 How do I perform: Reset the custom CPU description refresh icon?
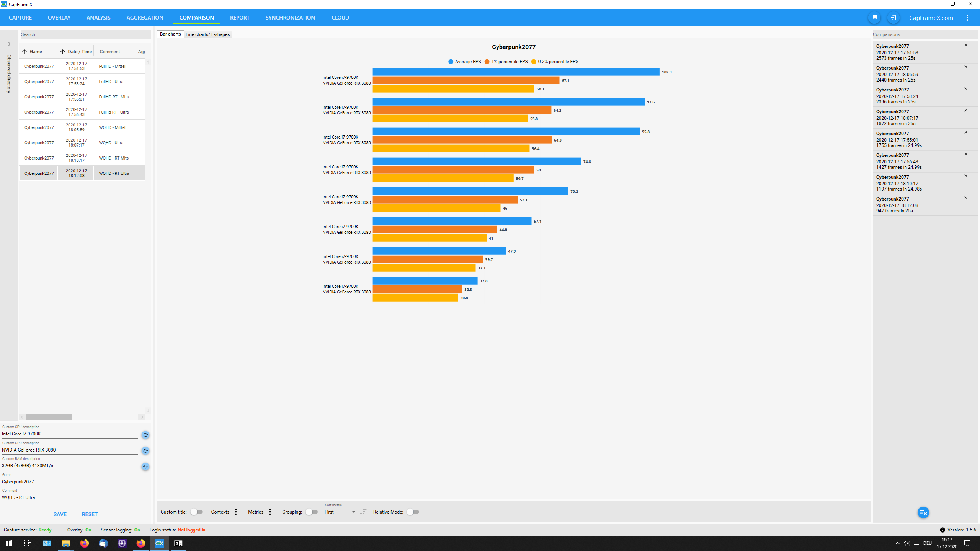(145, 435)
